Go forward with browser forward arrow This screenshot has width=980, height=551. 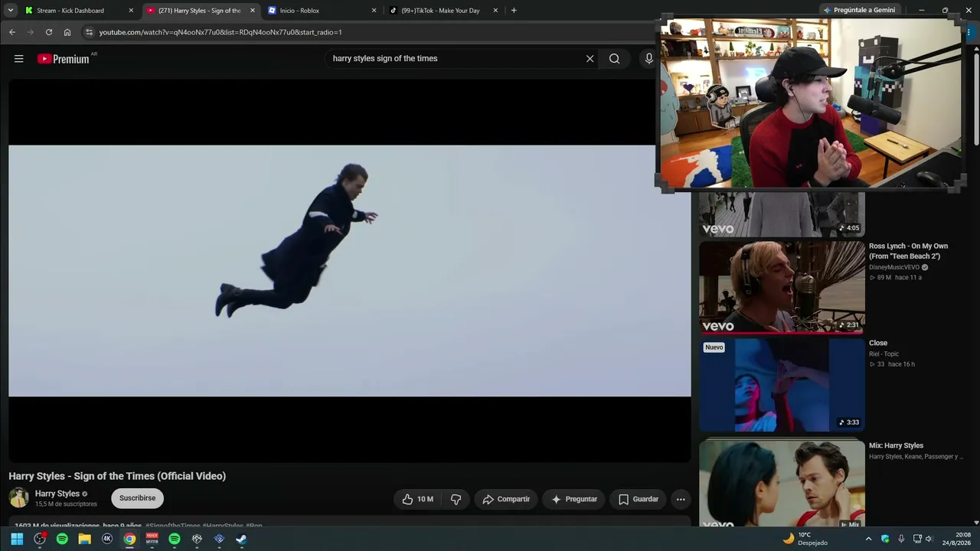point(31,32)
